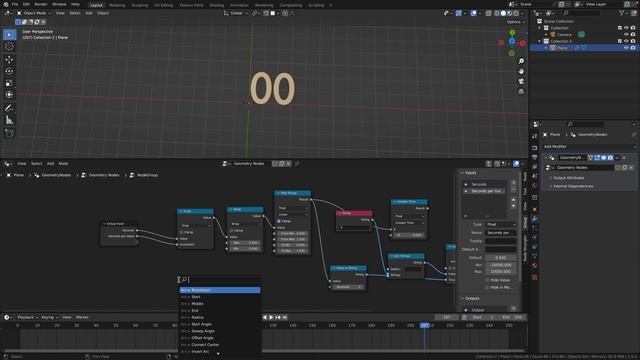
Task: Select the Move tool
Action: pyautogui.click(x=9, y=60)
